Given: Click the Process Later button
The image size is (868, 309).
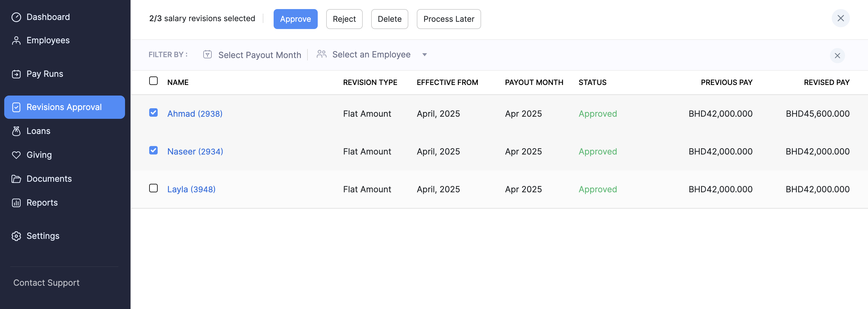Looking at the screenshot, I should 448,19.
